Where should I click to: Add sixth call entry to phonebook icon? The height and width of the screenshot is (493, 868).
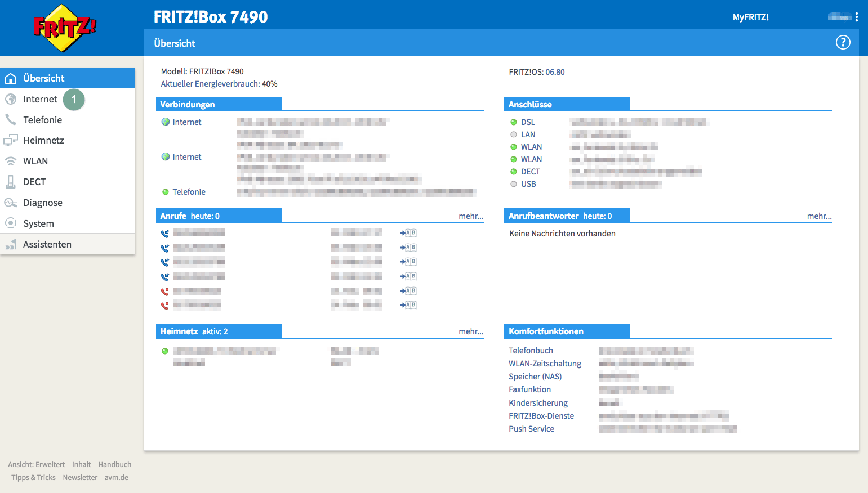[x=408, y=305]
